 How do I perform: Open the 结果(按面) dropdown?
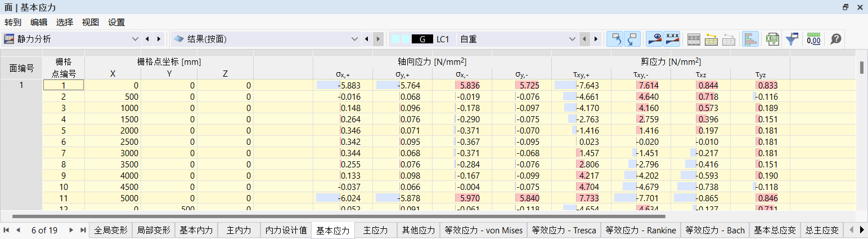click(x=354, y=39)
